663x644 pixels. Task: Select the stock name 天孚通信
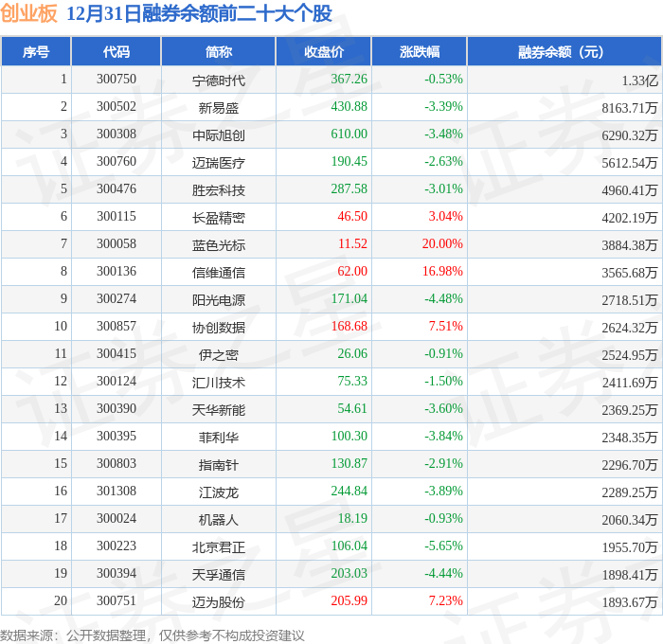pyautogui.click(x=219, y=575)
